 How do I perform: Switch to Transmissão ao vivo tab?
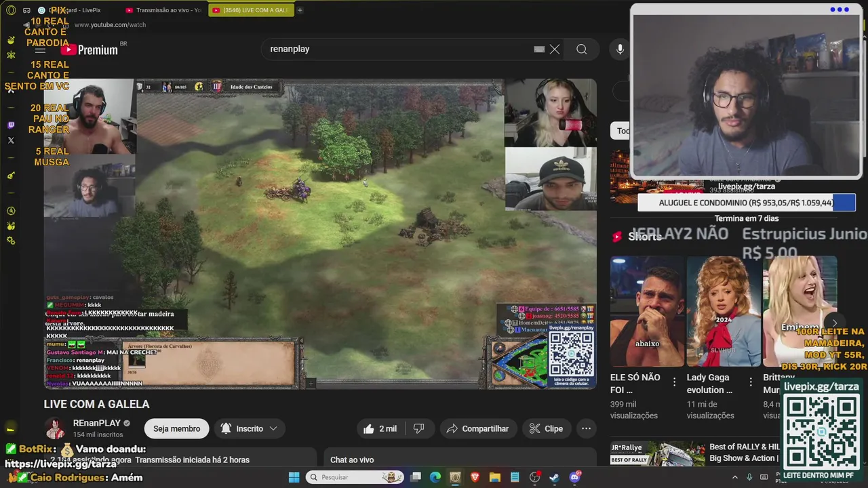click(163, 10)
